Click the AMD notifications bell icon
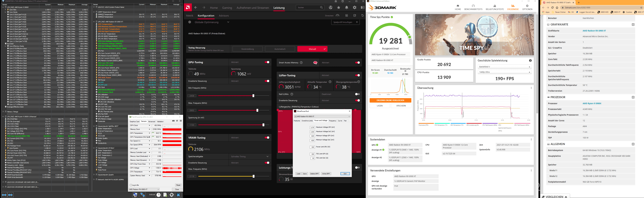The height and width of the screenshot is (198, 644). [346, 8]
